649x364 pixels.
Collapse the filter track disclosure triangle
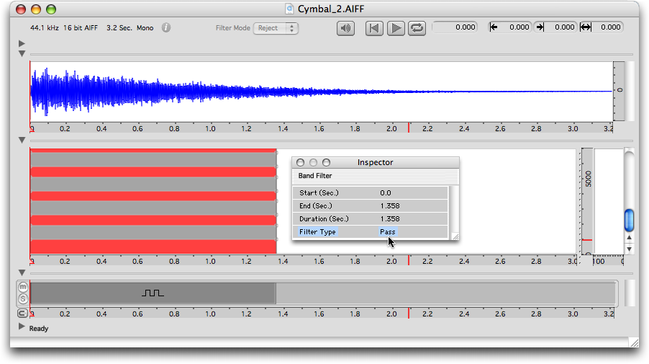(x=22, y=272)
